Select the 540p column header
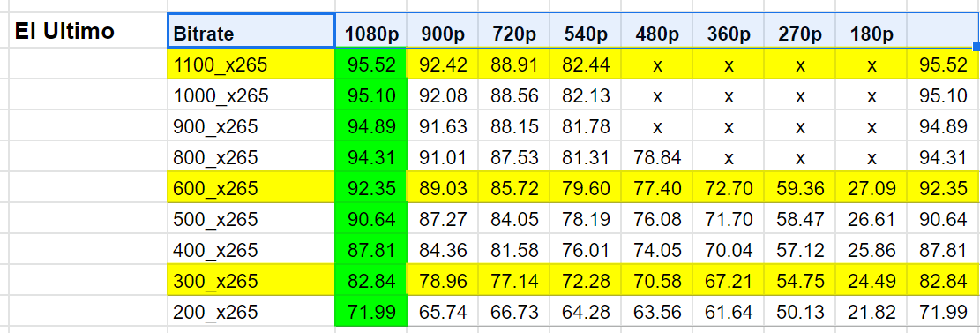 coord(586,31)
